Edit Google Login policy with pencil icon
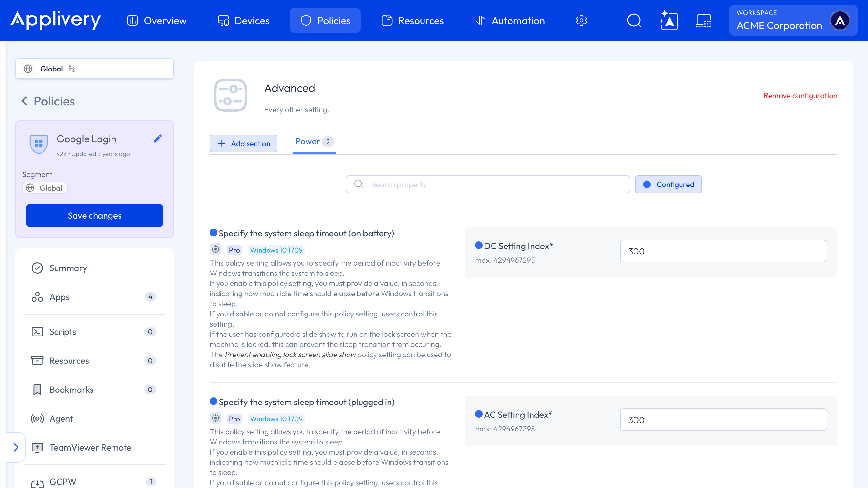868x488 pixels. click(158, 139)
